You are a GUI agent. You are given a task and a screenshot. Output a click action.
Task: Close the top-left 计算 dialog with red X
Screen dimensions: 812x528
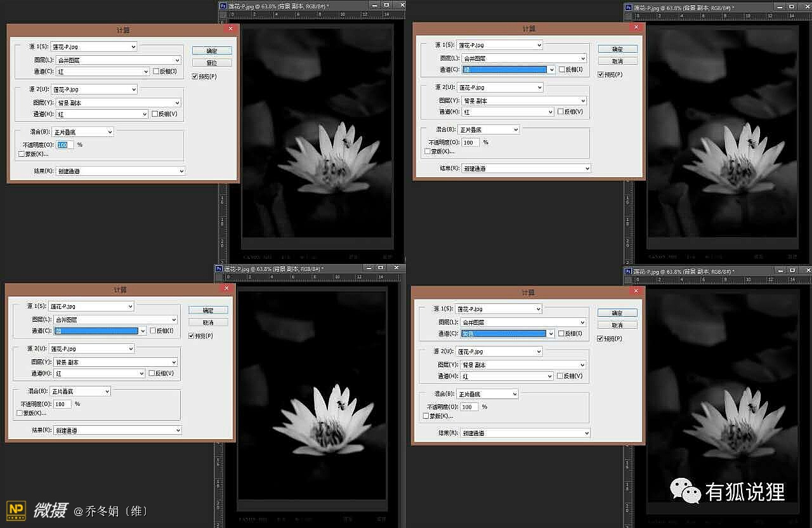(x=230, y=29)
